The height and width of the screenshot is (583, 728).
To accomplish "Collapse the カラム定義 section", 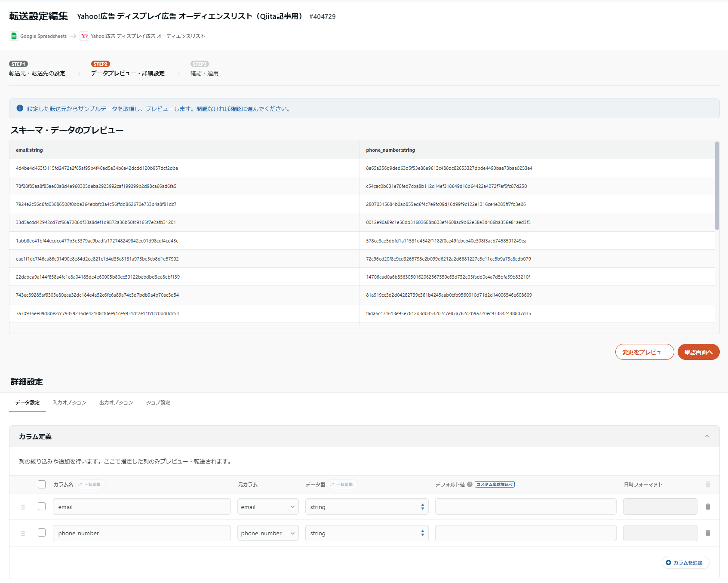I will click(x=707, y=436).
